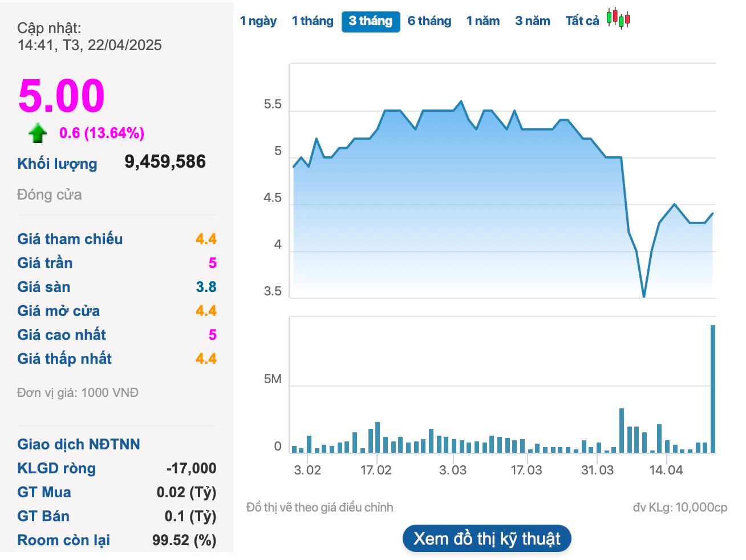The height and width of the screenshot is (560, 746).
Task: Show the 1 năm chart range
Action: 483,21
